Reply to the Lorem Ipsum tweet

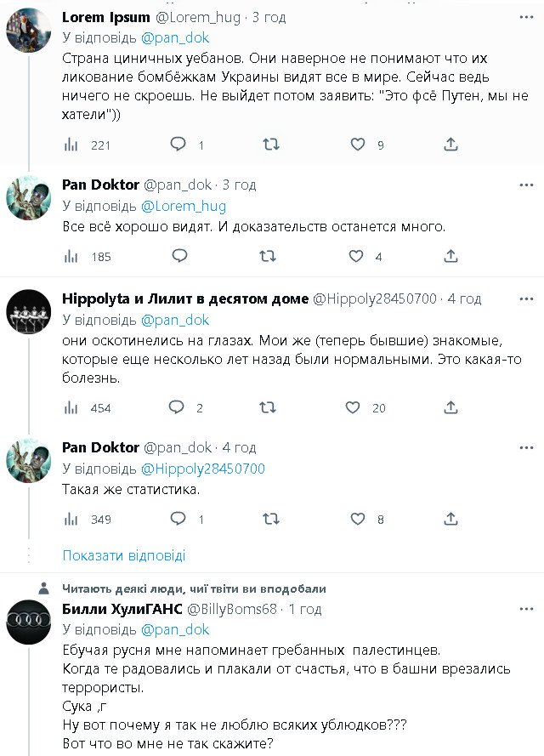(x=178, y=145)
